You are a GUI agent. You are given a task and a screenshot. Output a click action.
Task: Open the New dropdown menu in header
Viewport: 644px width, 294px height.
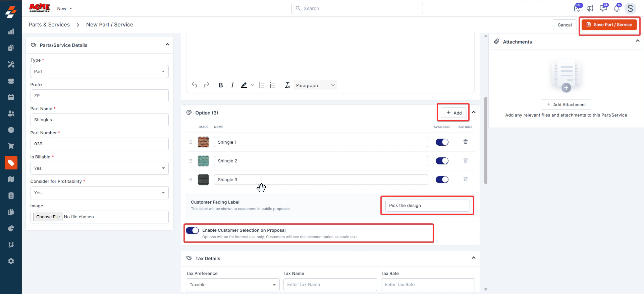65,8
